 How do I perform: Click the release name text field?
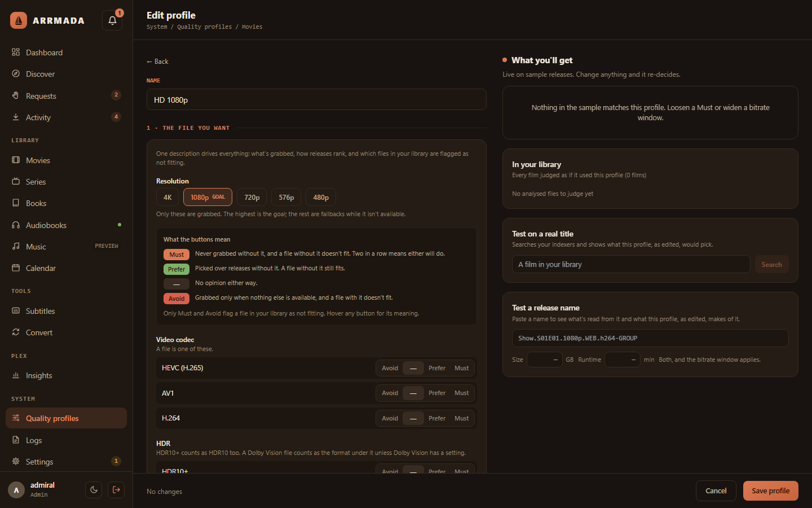[650, 338]
